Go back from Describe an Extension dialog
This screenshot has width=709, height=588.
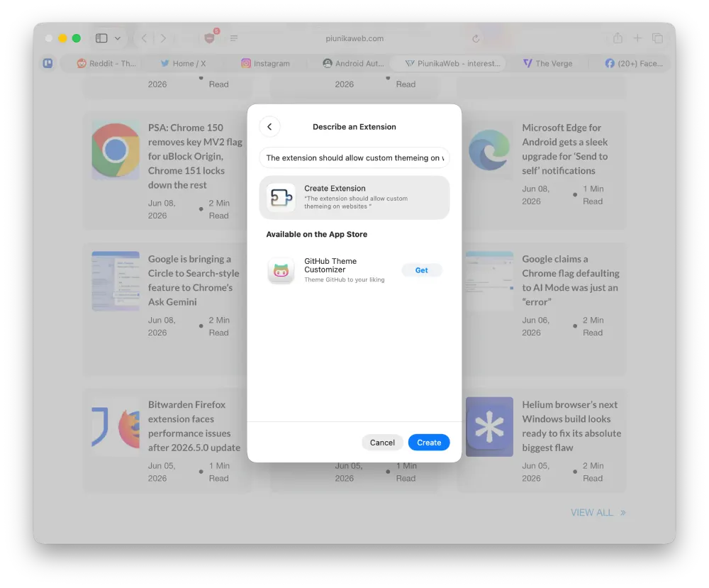[x=269, y=127]
